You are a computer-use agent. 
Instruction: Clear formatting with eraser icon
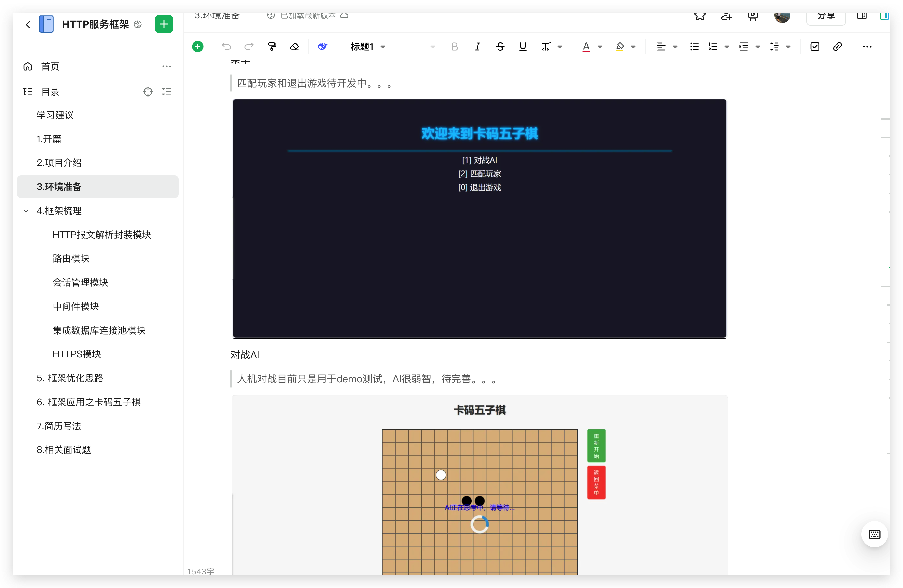point(295,47)
